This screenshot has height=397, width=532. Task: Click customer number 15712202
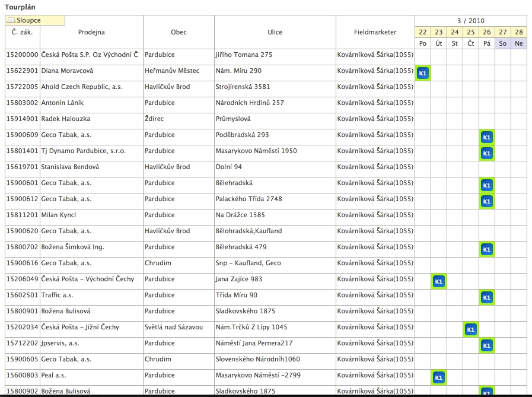[x=23, y=343]
